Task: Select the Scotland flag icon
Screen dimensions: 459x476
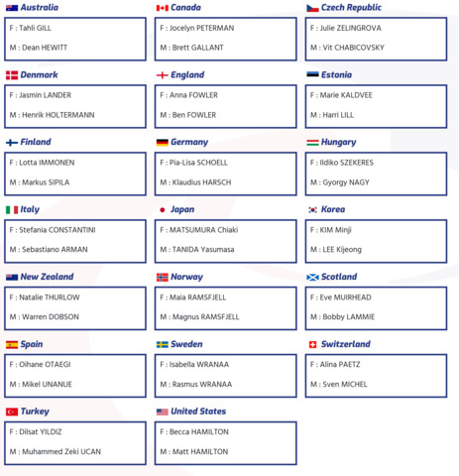Action: 312,278
